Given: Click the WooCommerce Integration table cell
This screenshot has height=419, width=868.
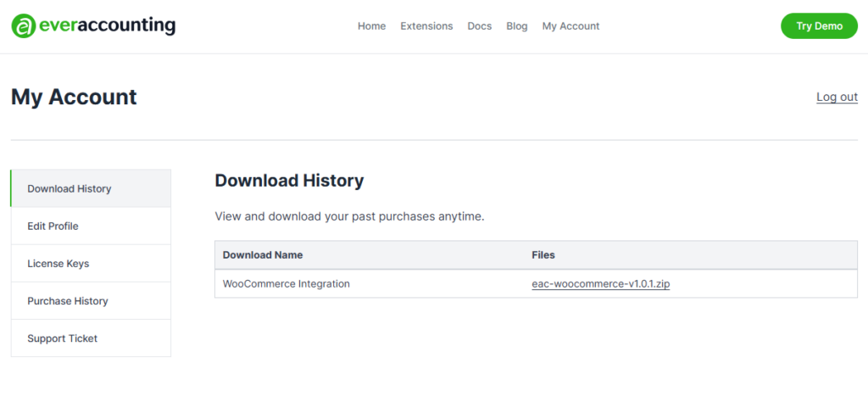Looking at the screenshot, I should 370,284.
